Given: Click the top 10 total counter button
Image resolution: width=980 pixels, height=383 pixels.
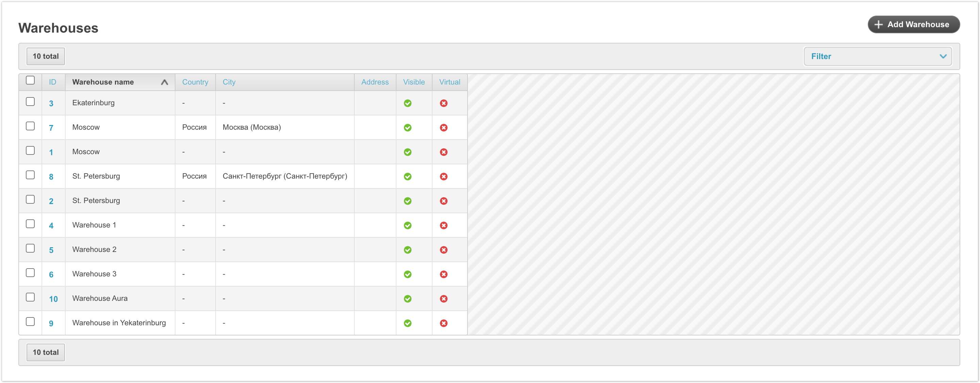Looking at the screenshot, I should pyautogui.click(x=46, y=56).
